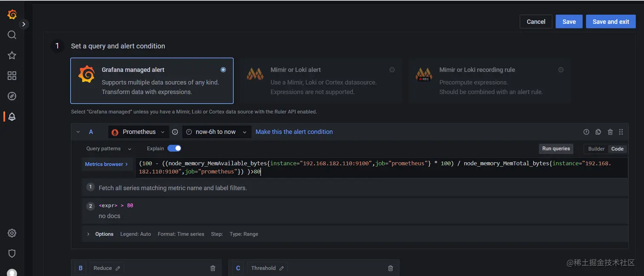Click the Legend: Auto option text
The image size is (644, 276).
tap(135, 234)
